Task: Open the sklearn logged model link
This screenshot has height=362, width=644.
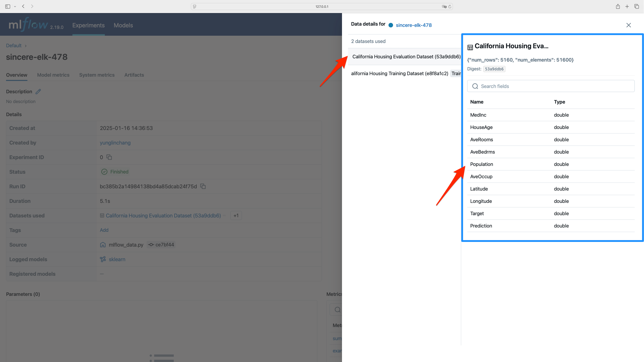Action: click(117, 259)
